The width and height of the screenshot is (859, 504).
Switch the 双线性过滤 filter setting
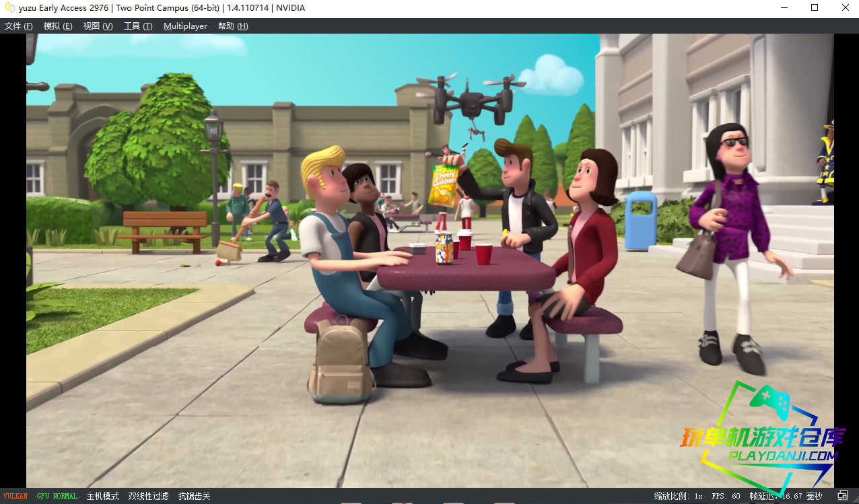(148, 497)
